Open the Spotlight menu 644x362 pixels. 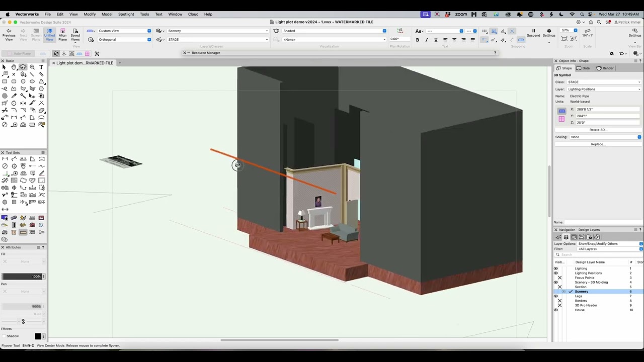click(126, 14)
